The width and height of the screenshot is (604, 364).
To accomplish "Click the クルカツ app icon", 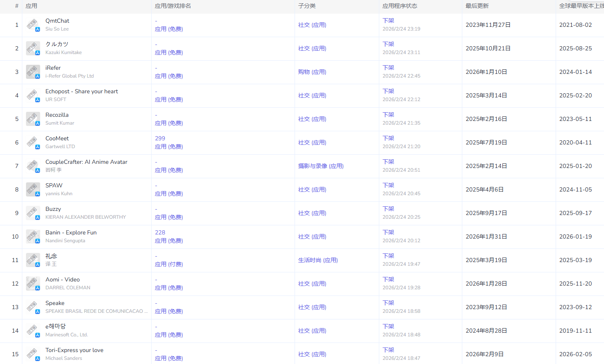I will [33, 48].
